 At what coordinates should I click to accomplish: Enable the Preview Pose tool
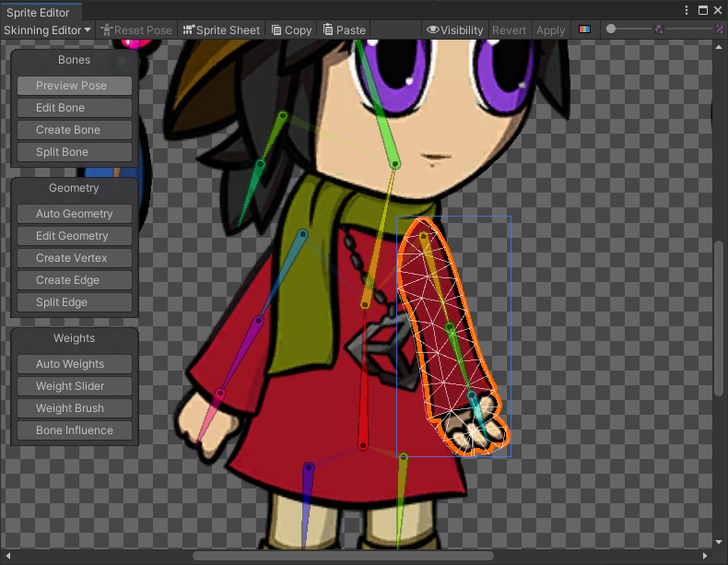pyautogui.click(x=74, y=86)
